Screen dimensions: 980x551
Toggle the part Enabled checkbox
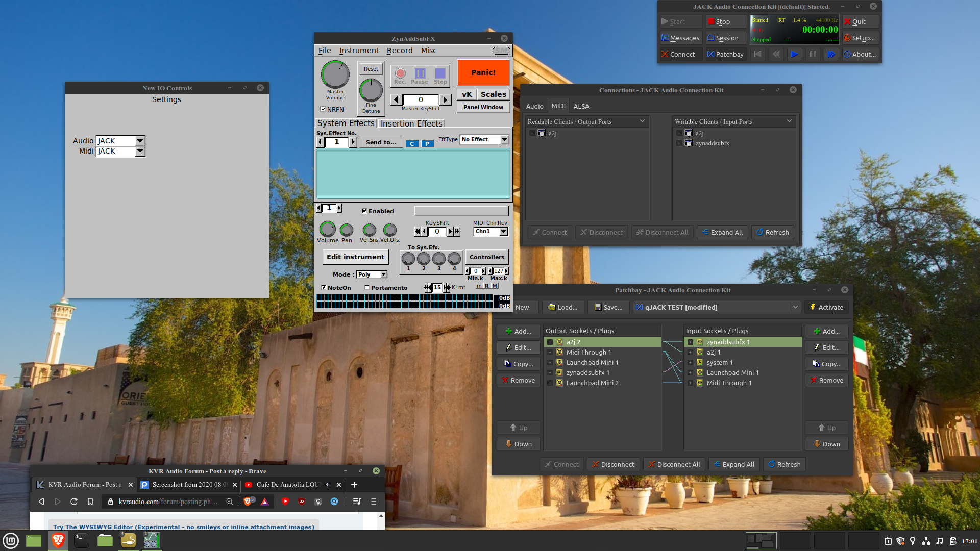click(364, 211)
